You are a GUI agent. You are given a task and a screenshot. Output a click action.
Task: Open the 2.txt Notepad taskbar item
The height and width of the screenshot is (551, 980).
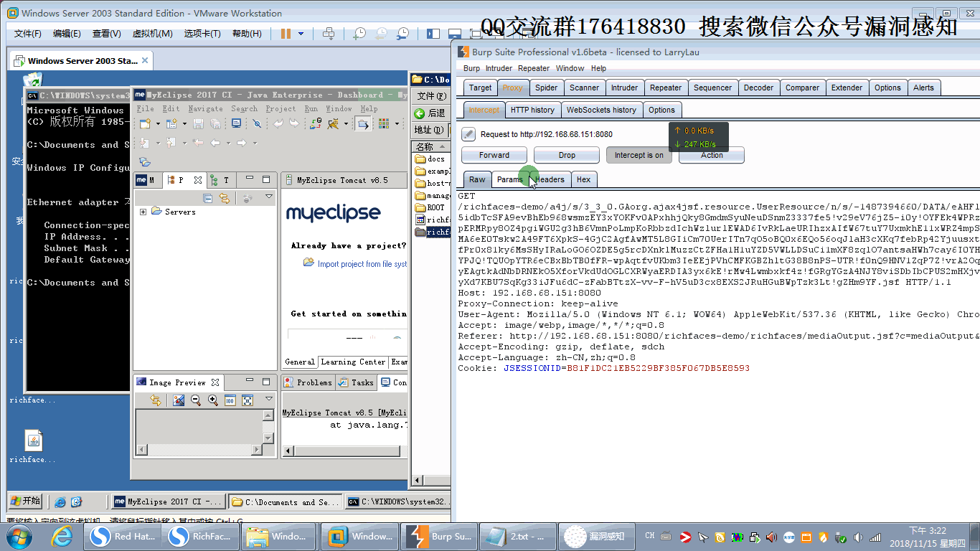[x=517, y=536]
